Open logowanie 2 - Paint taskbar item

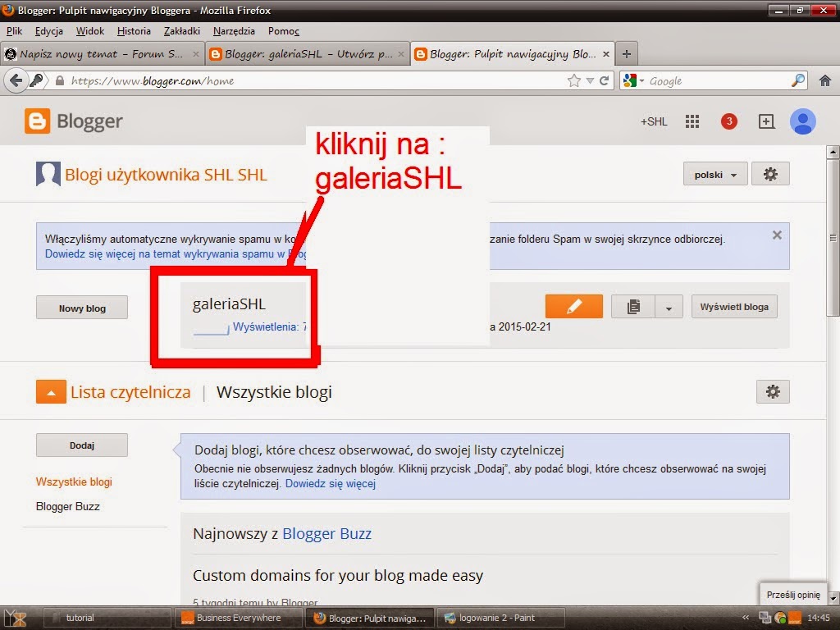tap(501, 618)
